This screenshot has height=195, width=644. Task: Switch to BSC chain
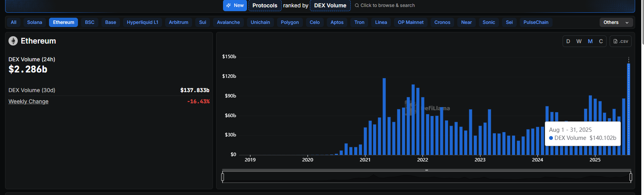point(90,22)
